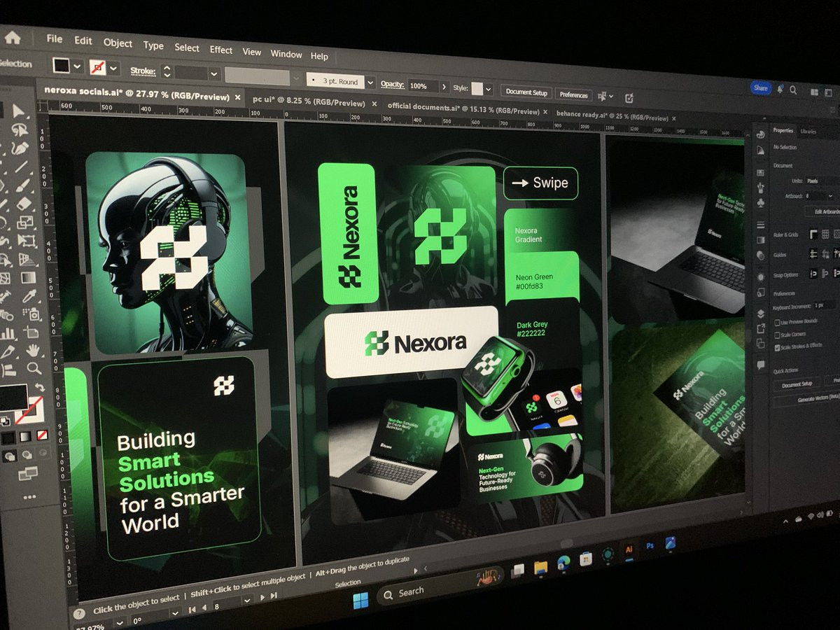
Task: Expand the opacity slider arrow
Action: coord(444,86)
